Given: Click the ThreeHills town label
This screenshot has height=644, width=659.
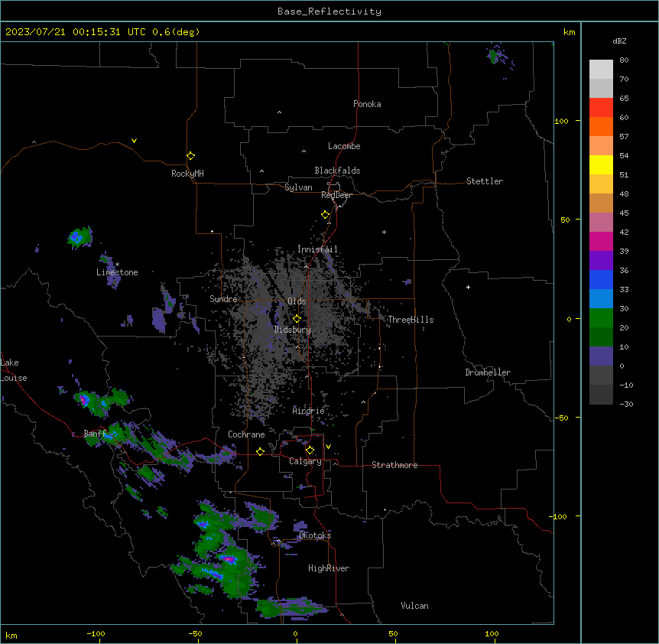Looking at the screenshot, I should coord(411,320).
